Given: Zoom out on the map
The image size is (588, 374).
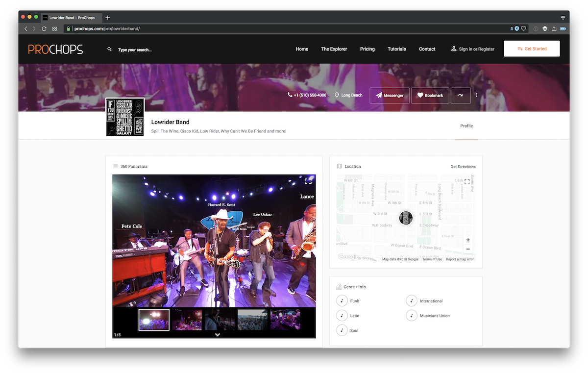Looking at the screenshot, I should click(x=468, y=249).
